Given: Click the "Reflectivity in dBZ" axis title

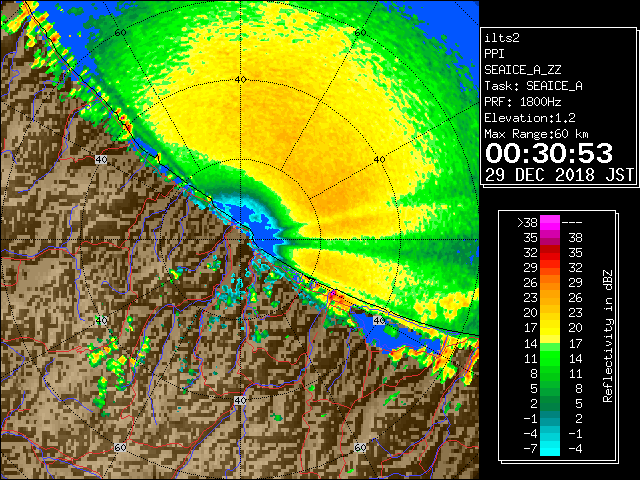Looking at the screenshot, I should point(607,336).
